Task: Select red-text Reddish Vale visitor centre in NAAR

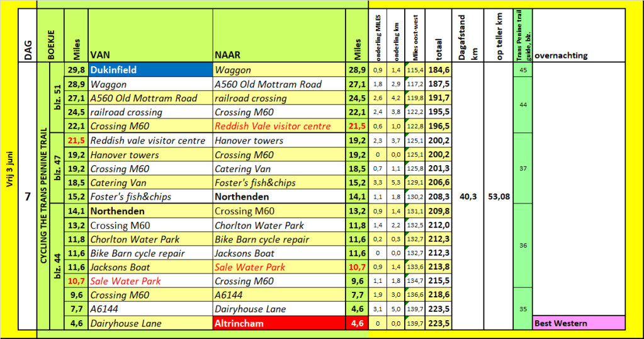Action: (279, 126)
